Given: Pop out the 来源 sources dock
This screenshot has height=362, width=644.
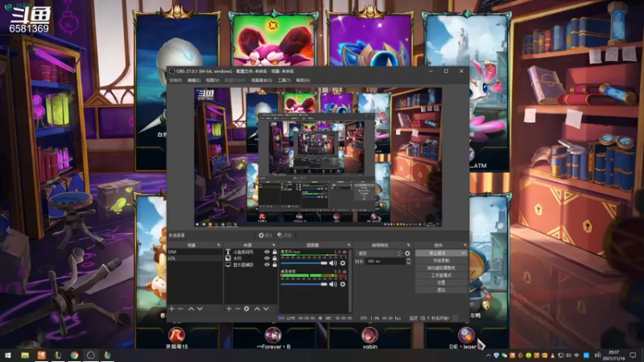Looking at the screenshot, I should pos(274,245).
